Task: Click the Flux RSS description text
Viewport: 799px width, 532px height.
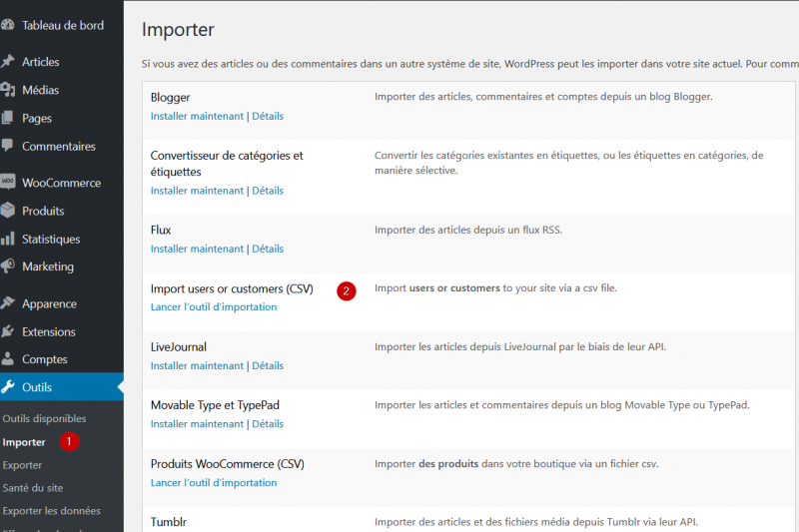Action: (468, 230)
